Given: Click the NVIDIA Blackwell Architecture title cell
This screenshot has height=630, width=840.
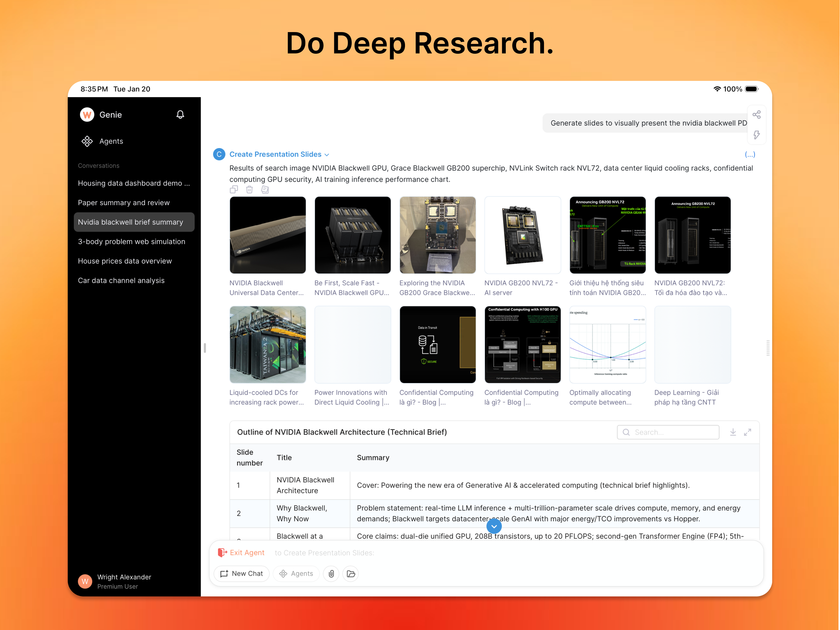Looking at the screenshot, I should 310,485.
